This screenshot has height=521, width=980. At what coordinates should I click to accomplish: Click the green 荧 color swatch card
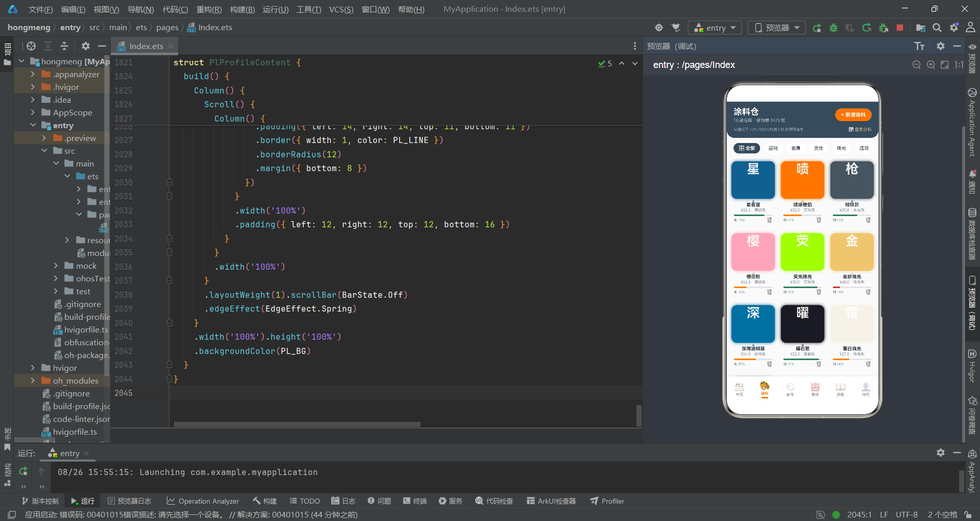802,252
